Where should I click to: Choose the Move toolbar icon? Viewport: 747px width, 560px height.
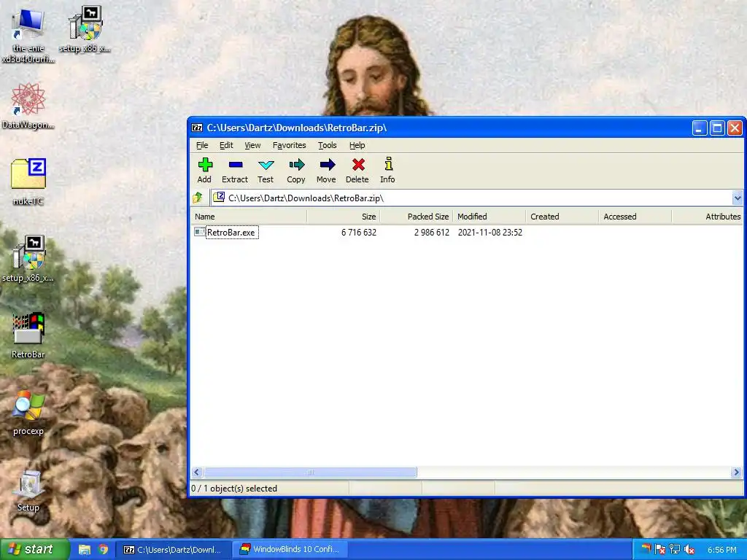327,166
